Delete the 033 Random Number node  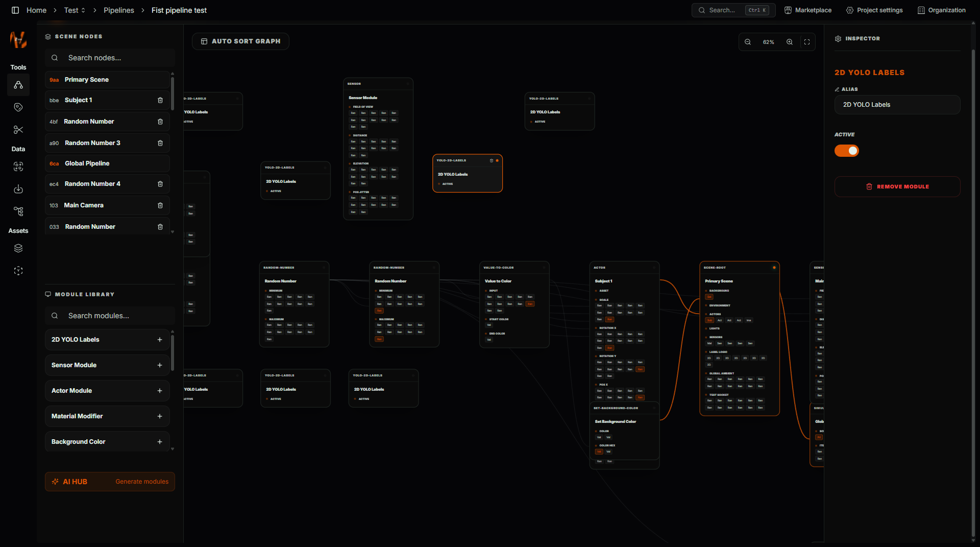tap(160, 227)
